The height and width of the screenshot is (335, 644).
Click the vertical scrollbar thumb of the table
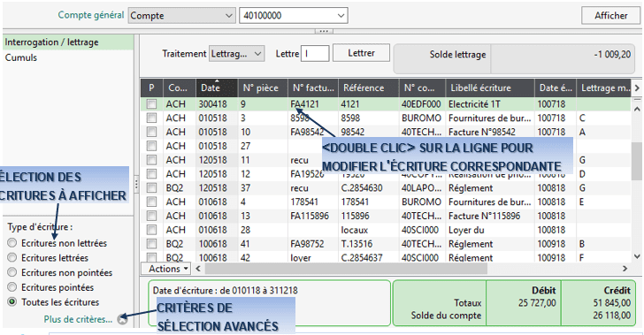point(637,162)
